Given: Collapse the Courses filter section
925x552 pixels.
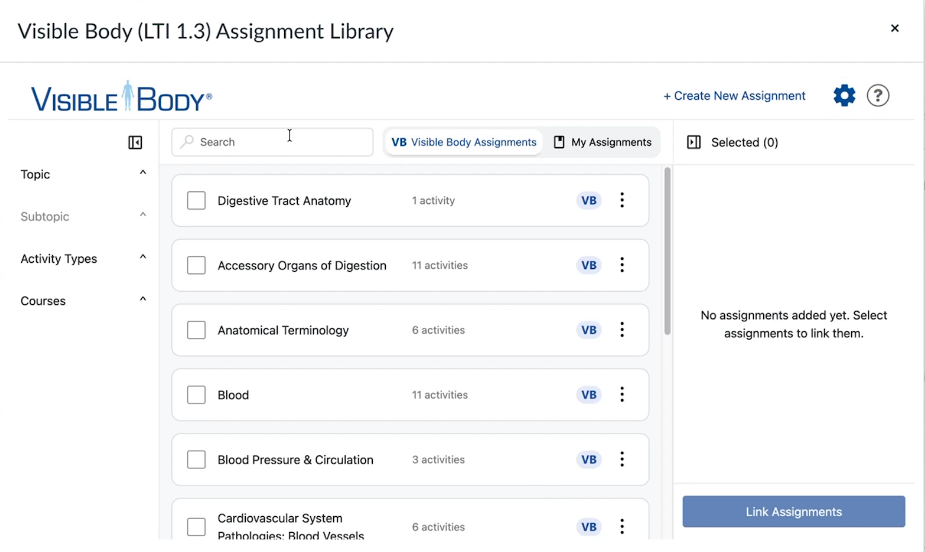Looking at the screenshot, I should [x=143, y=300].
